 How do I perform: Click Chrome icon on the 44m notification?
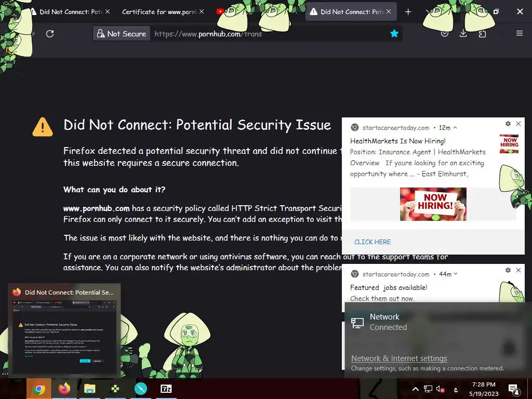click(x=355, y=274)
